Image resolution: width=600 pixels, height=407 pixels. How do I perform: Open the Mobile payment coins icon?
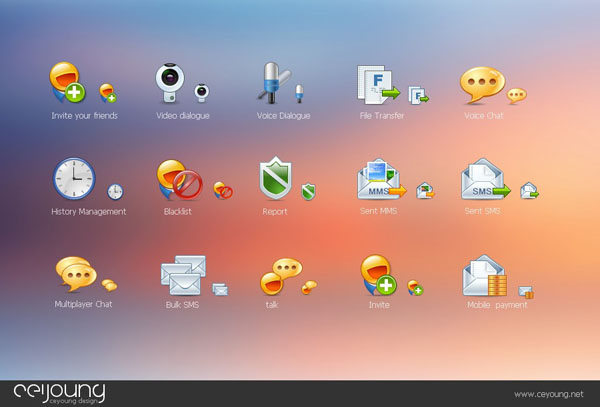(x=484, y=276)
